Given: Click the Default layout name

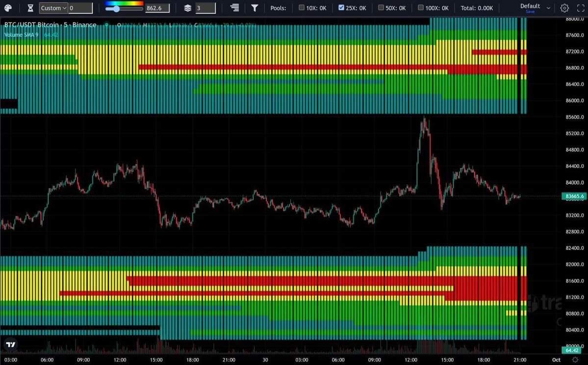Looking at the screenshot, I should (x=530, y=6).
